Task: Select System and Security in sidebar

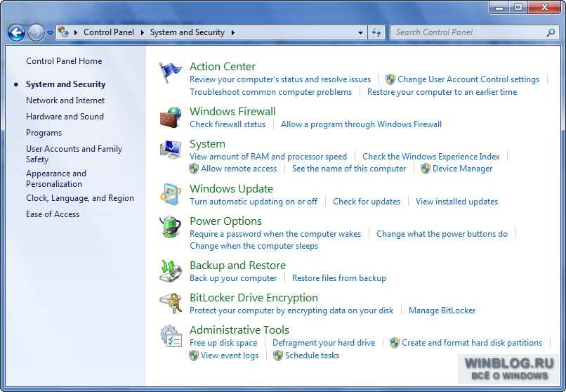Action: pos(65,84)
